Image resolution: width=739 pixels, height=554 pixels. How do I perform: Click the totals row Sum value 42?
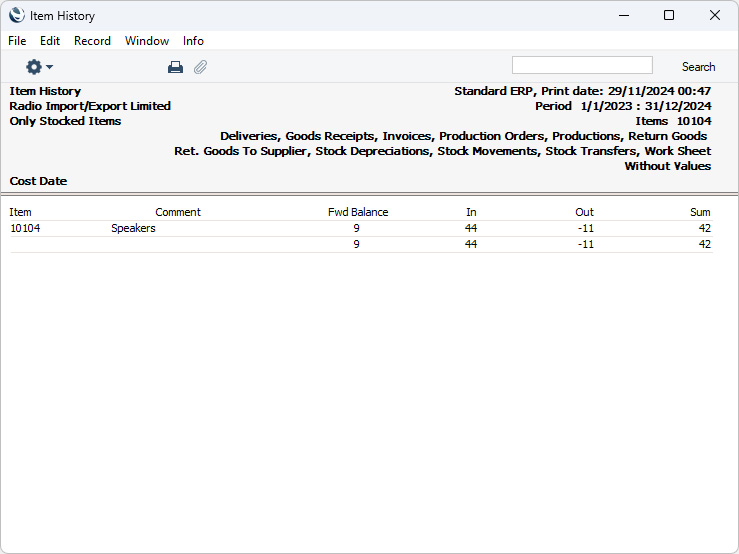tap(704, 244)
